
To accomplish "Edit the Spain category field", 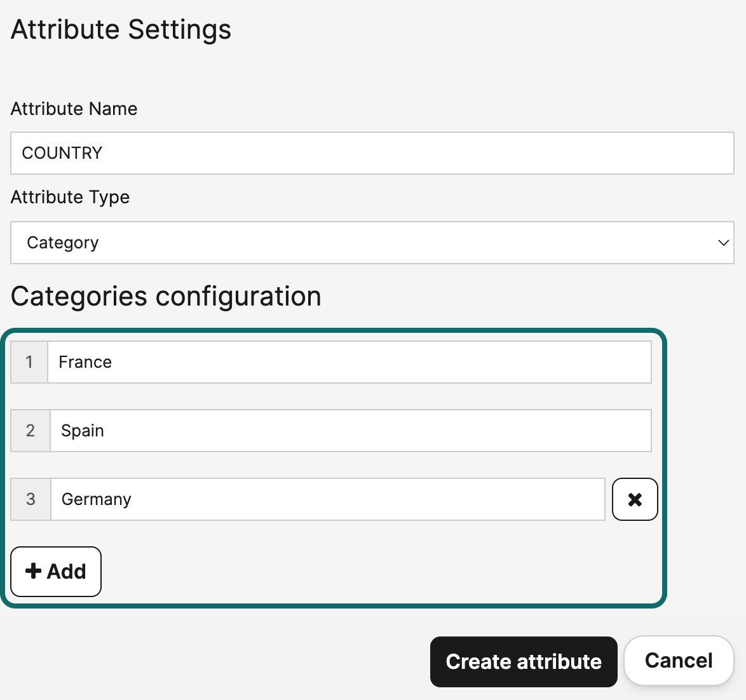I will 350,431.
